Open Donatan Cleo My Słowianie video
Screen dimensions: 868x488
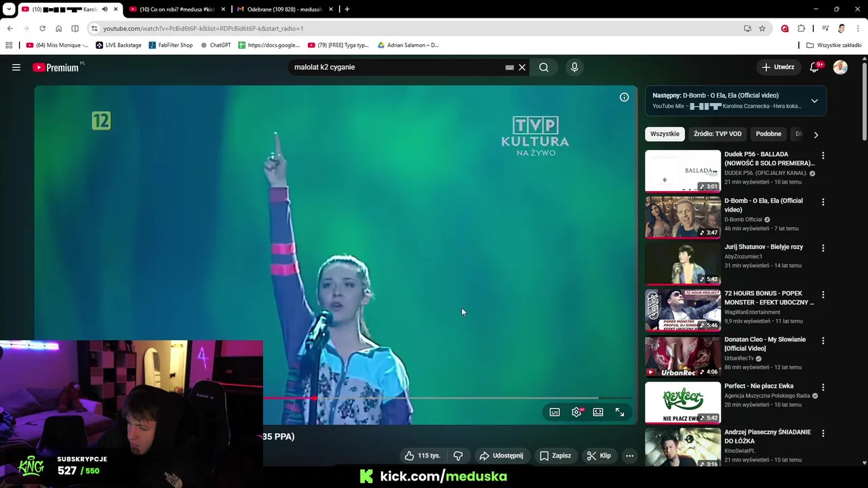(x=683, y=357)
